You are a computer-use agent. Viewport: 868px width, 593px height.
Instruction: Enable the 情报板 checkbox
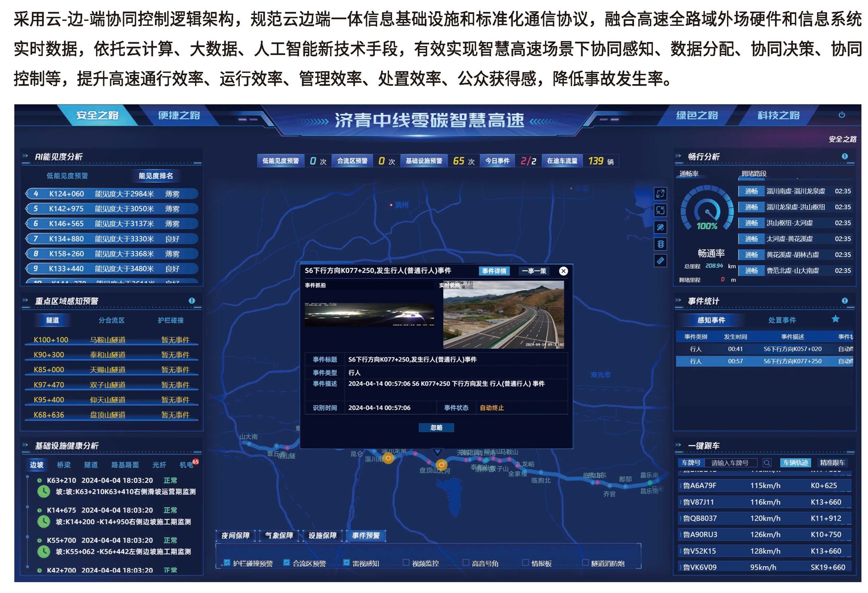point(525,563)
